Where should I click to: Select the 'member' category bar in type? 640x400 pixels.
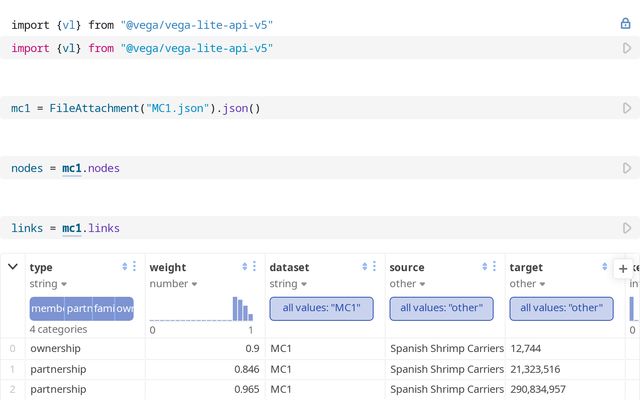coord(47,309)
